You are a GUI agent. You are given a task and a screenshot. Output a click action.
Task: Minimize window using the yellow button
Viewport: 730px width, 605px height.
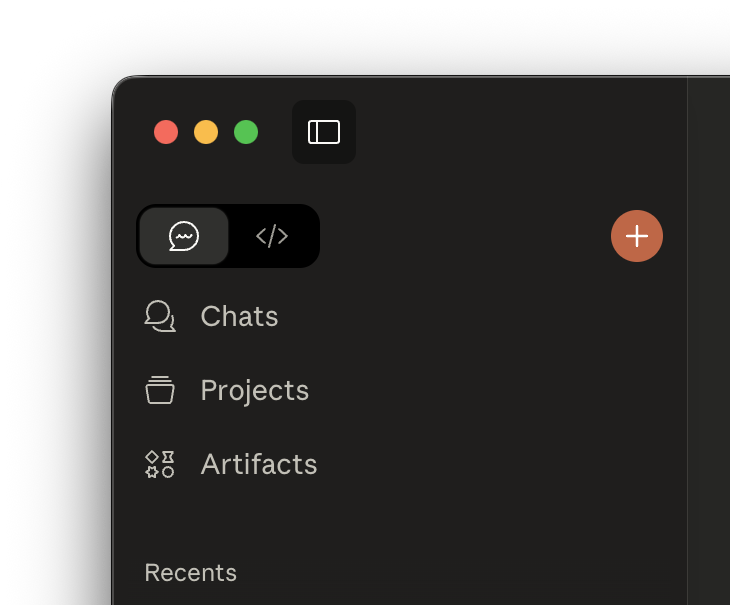click(x=206, y=132)
